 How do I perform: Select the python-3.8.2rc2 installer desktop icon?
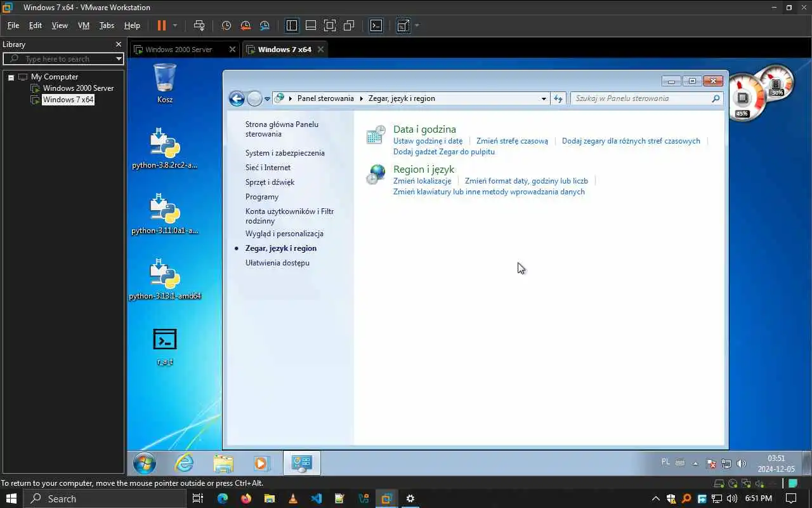[x=165, y=148]
